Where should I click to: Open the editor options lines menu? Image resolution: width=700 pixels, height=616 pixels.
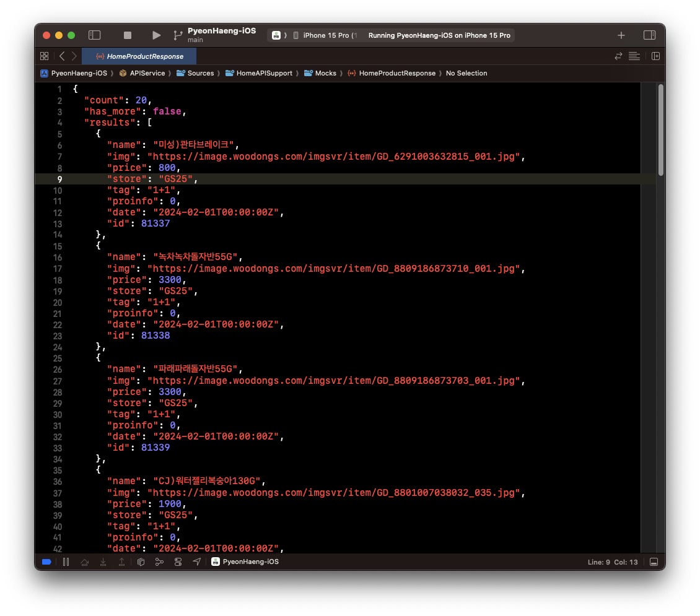(634, 56)
